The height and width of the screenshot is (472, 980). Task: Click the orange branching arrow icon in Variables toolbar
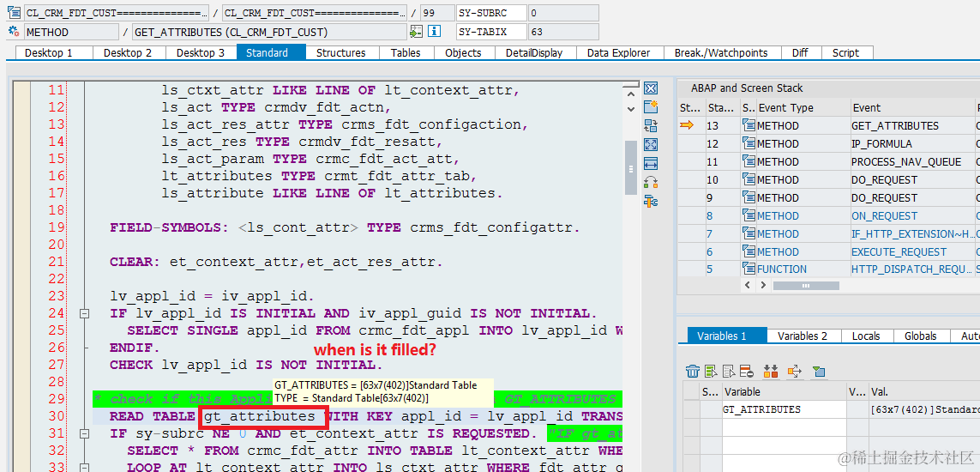795,372
